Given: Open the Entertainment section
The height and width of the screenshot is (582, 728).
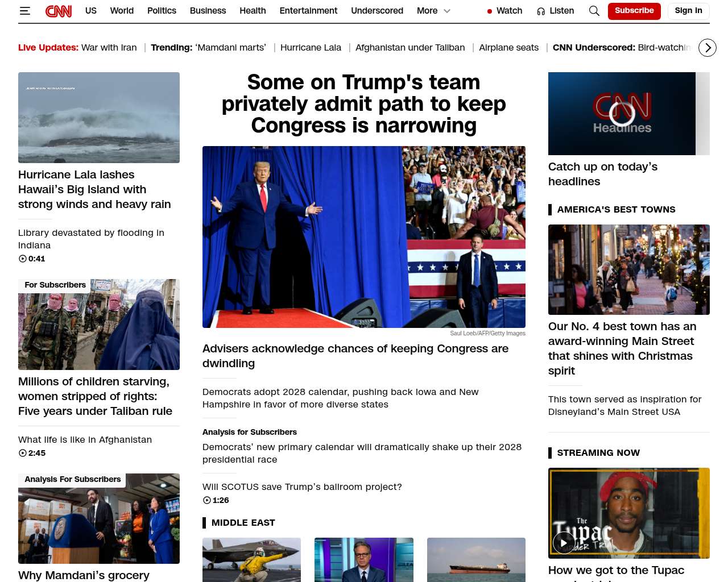Looking at the screenshot, I should coord(308,11).
